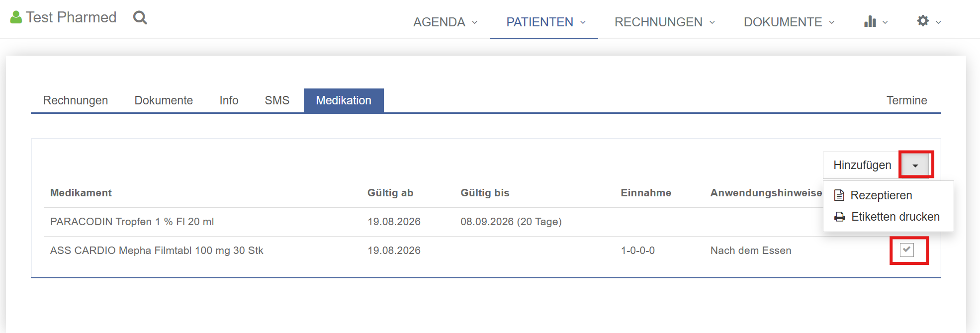Click the green user profile icon

coord(16,17)
